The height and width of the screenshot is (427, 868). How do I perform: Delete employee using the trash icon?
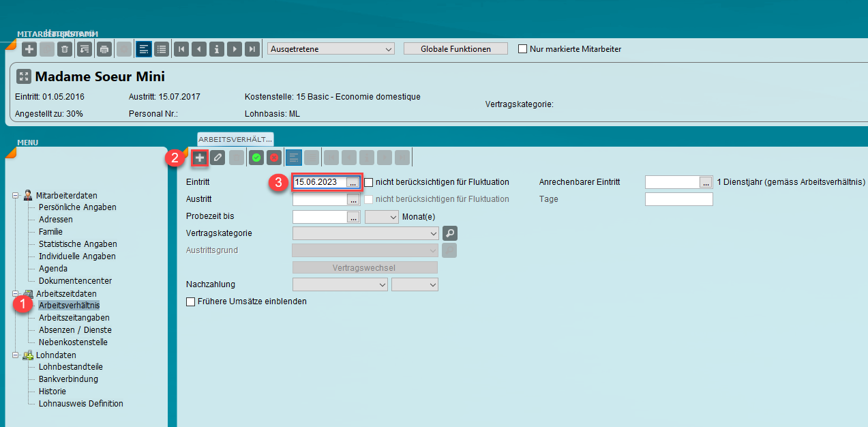[x=64, y=49]
